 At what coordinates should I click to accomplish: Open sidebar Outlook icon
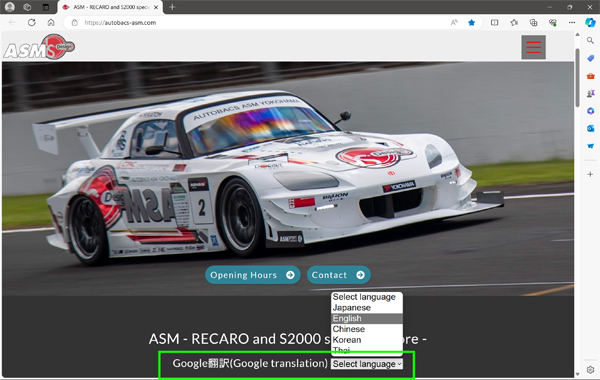(x=590, y=129)
